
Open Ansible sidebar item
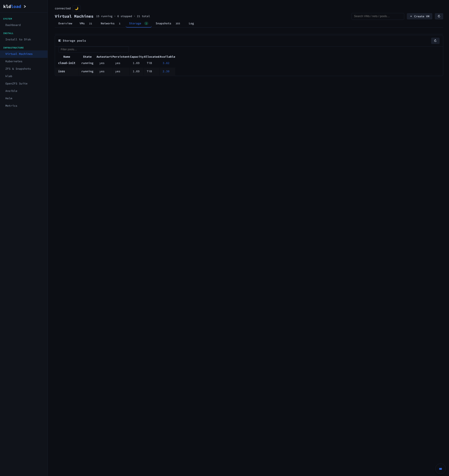tap(24, 91)
